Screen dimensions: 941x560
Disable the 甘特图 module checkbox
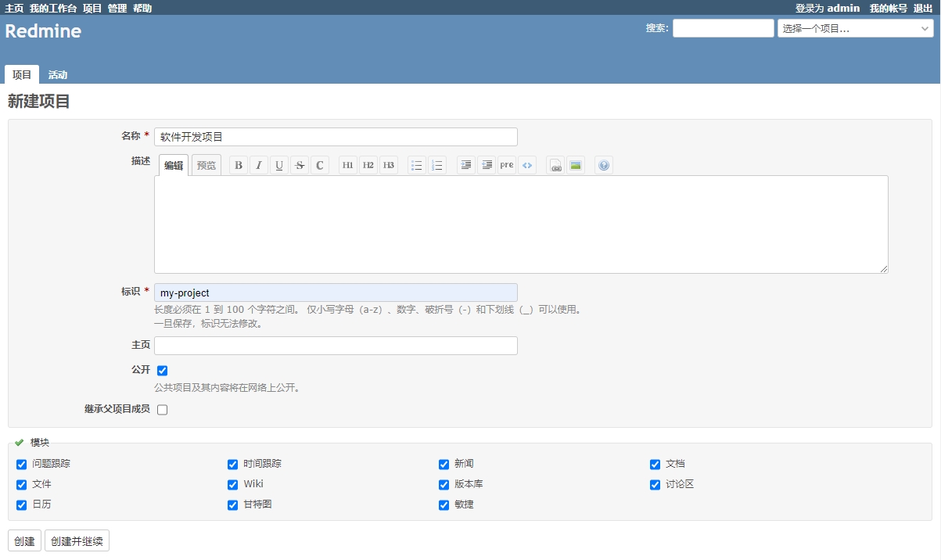(232, 505)
